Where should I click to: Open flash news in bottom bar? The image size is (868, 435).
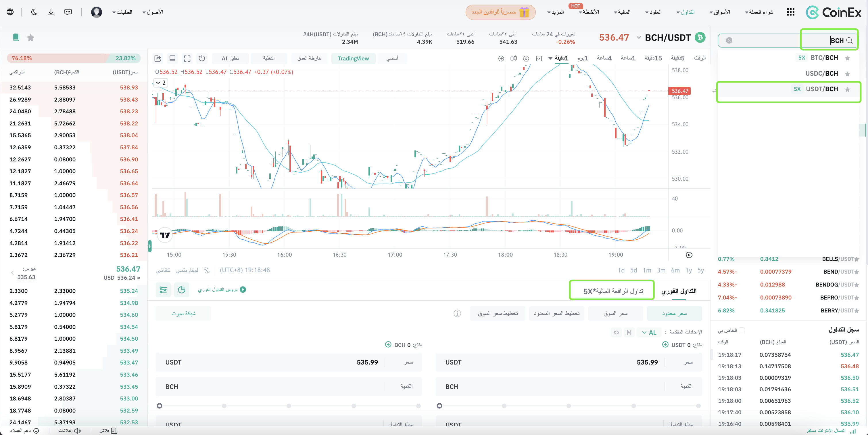click(108, 431)
